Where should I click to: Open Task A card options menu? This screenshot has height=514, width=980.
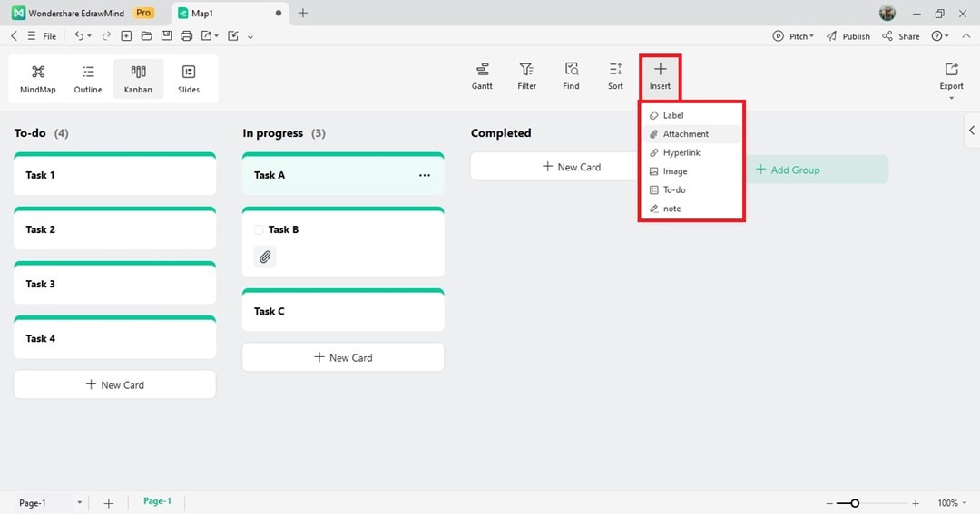[424, 175]
